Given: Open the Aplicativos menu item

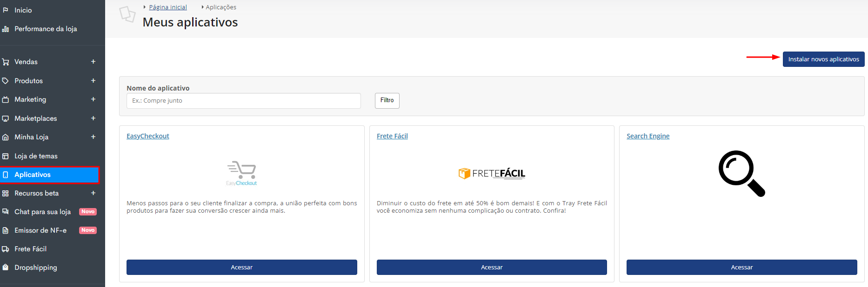Looking at the screenshot, I should click(x=33, y=175).
